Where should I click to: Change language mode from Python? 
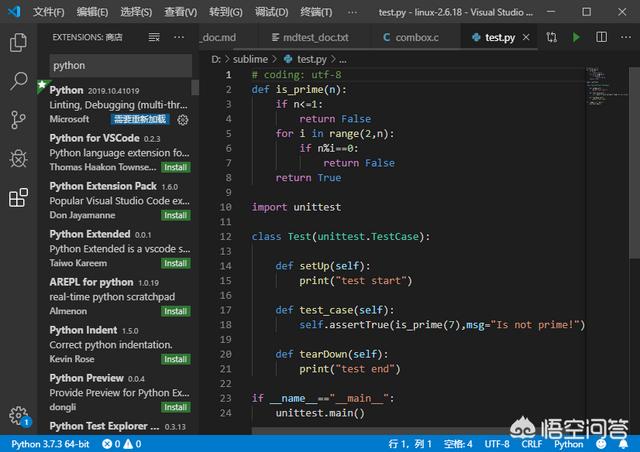569,444
